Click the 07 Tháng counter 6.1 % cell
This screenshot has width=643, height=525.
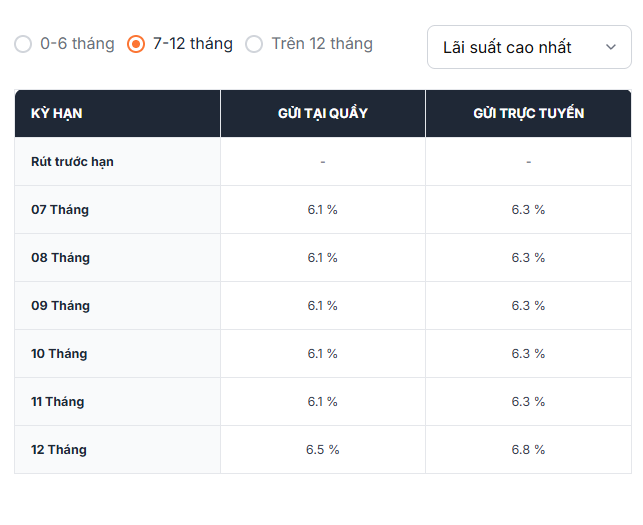(323, 210)
